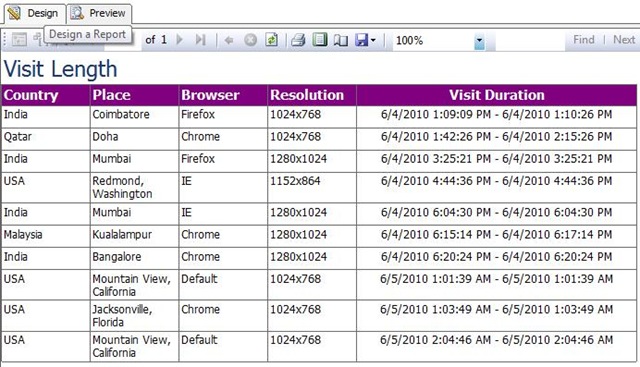This screenshot has height=367, width=640.
Task: Jump to the last page button
Action: (200, 40)
